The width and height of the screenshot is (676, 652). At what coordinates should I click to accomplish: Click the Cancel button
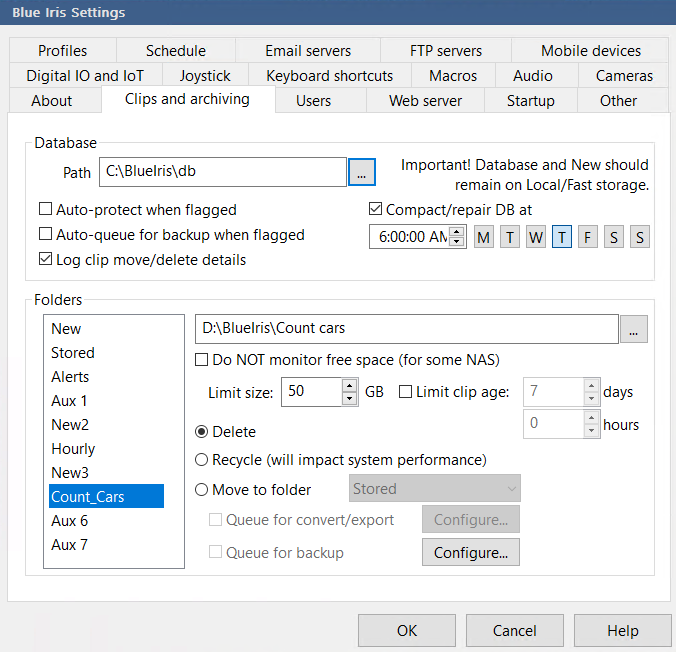[514, 630]
